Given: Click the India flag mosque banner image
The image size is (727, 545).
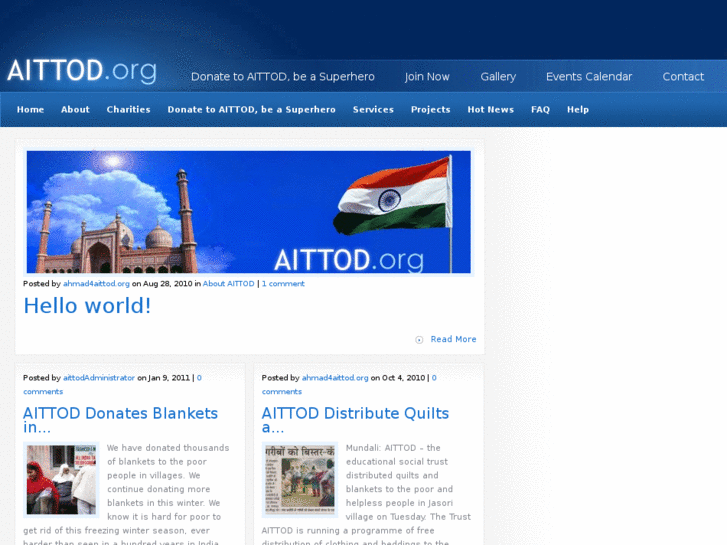Looking at the screenshot, I should (x=249, y=212).
